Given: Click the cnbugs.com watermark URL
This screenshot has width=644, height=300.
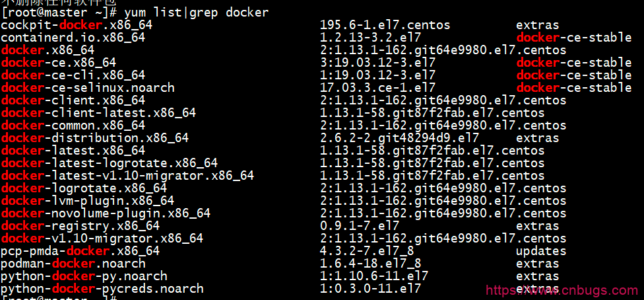Looking at the screenshot, I should click(x=563, y=290).
